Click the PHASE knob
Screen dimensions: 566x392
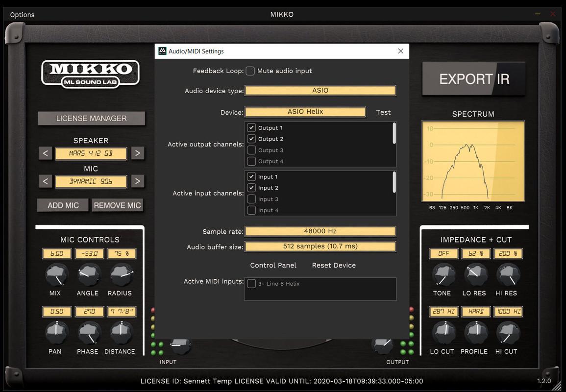click(x=89, y=333)
